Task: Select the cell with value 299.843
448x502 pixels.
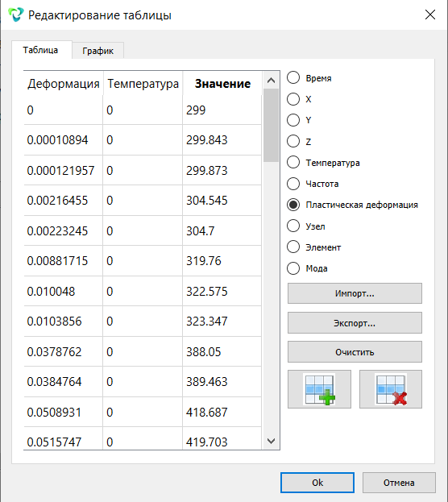Action: click(x=222, y=140)
